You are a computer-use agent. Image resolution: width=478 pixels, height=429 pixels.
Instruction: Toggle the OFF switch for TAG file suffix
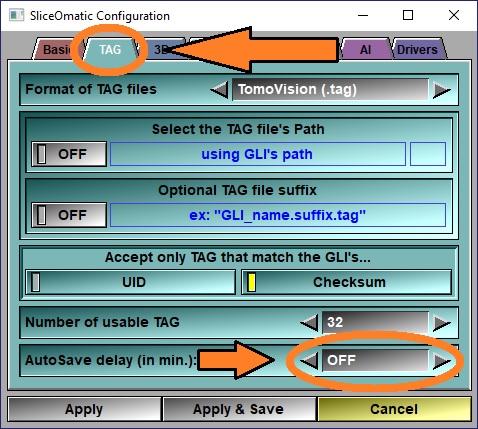click(x=69, y=215)
